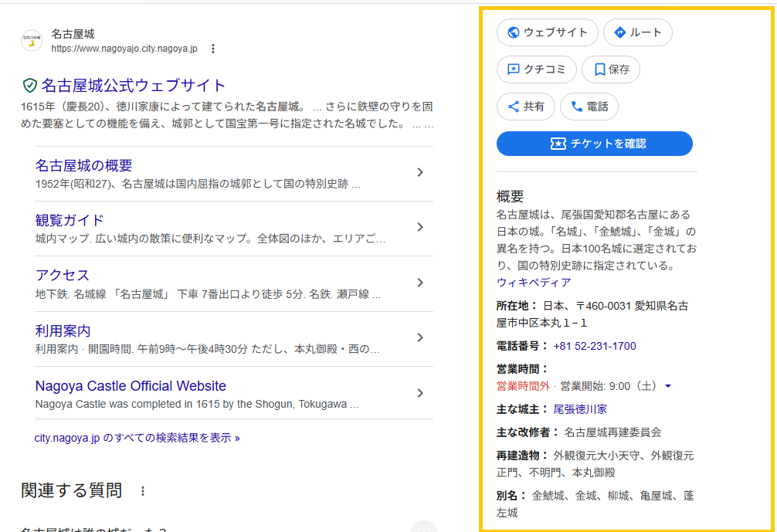Open the 観覧ガイド sitelink
Screen dimensions: 777x532
(x=70, y=220)
